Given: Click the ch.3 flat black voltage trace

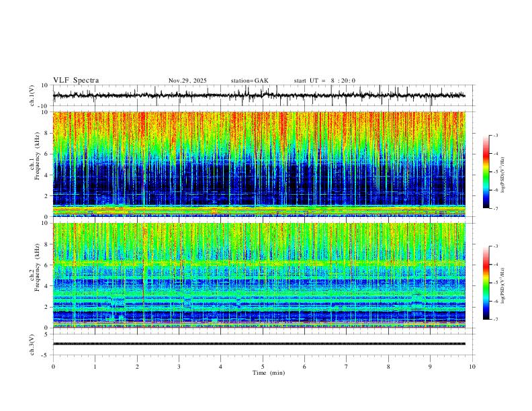Looking at the screenshot, I should click(x=259, y=344).
